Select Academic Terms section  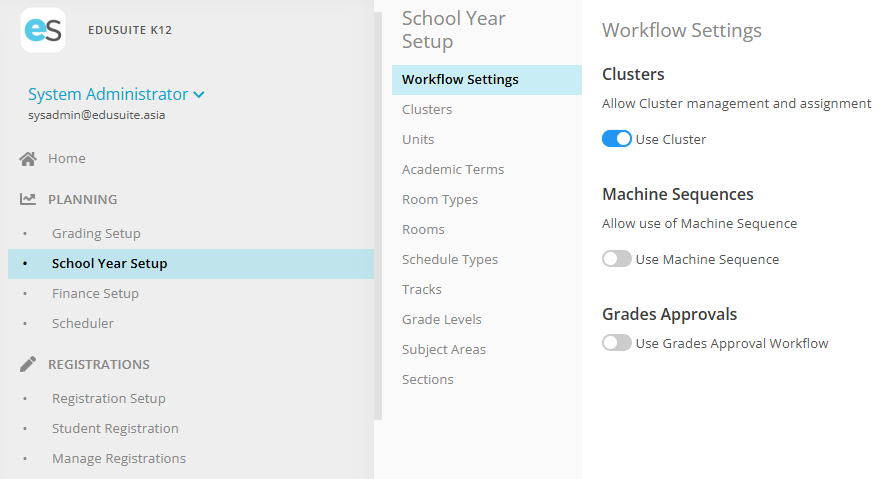(x=453, y=169)
